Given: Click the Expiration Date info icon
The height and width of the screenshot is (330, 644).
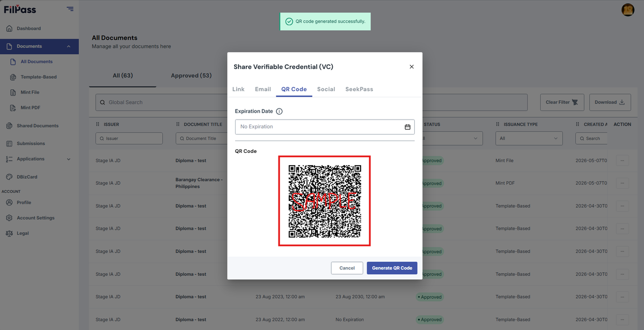Looking at the screenshot, I should [279, 112].
